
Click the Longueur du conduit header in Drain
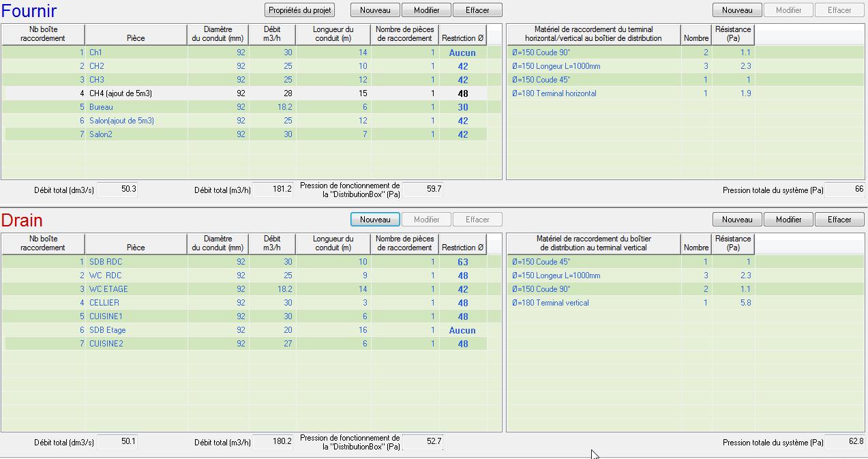click(x=333, y=243)
